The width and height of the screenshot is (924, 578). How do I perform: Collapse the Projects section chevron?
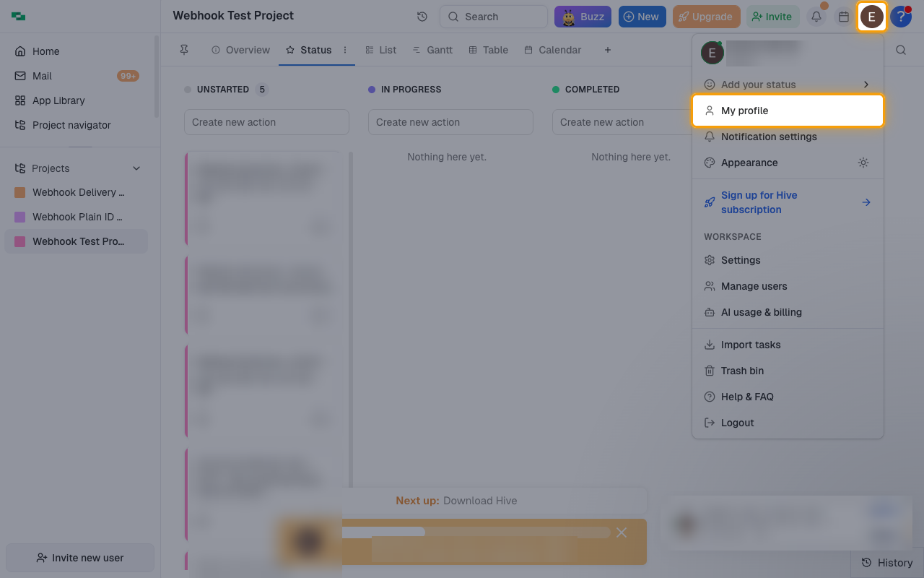(x=136, y=168)
